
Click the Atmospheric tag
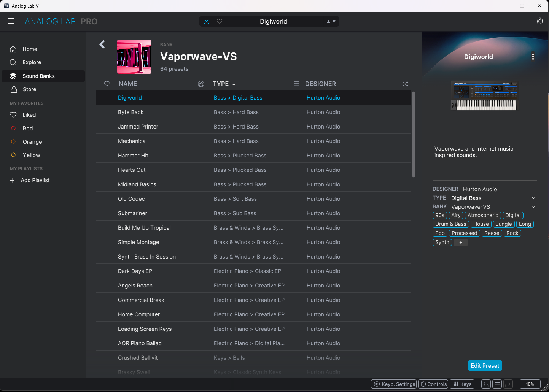tap(483, 215)
